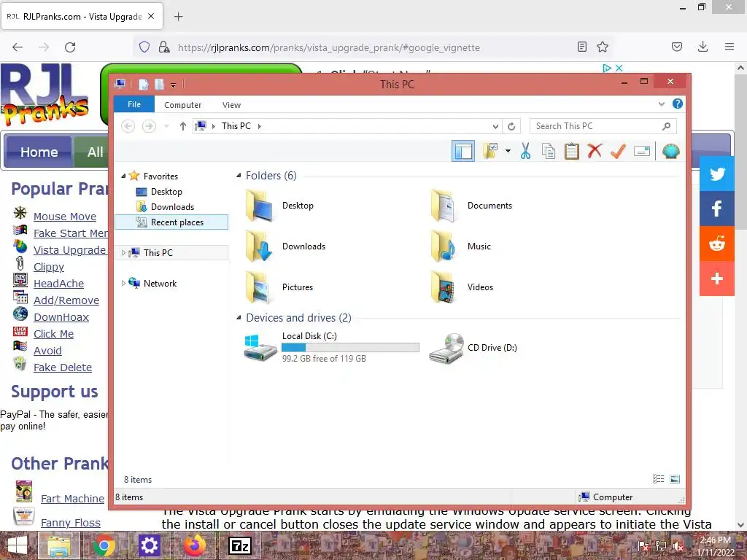Image resolution: width=747 pixels, height=560 pixels.
Task: Switch to large thumbnails view icon
Action: [675, 479]
